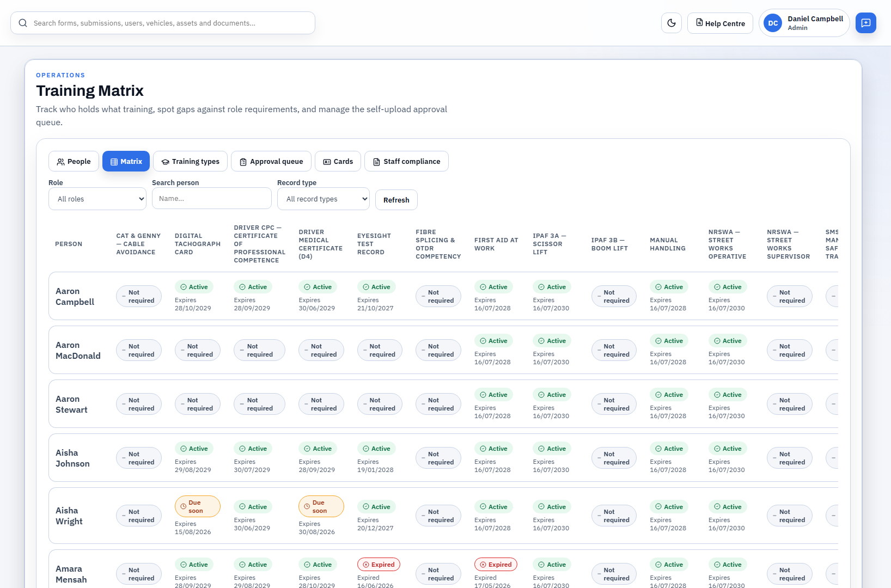Screen dimensions: 891x588
Task: Click the Cat & Genny Cable Avoidance header
Action: click(x=138, y=244)
